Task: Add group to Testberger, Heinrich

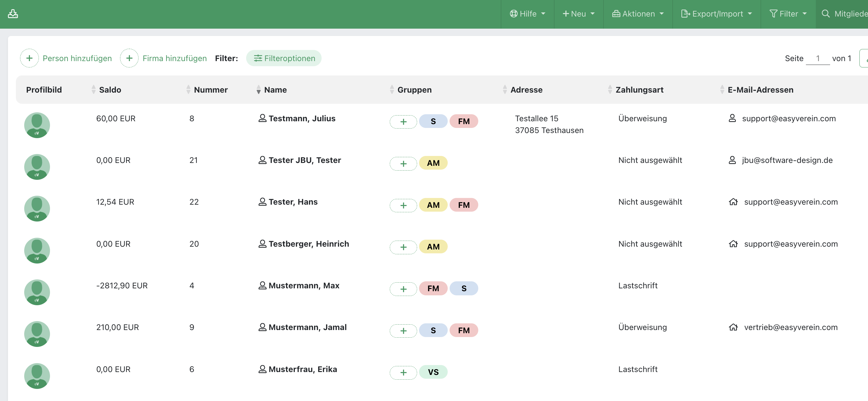Action: [x=403, y=247]
